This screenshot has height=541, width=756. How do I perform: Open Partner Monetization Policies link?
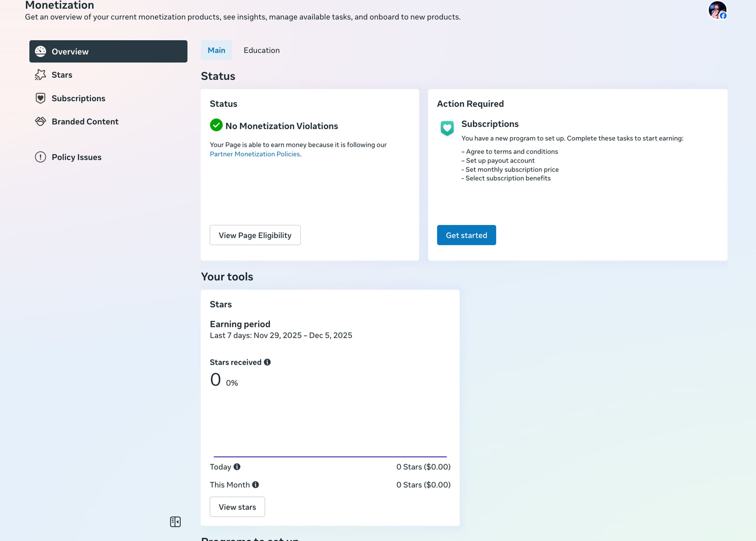254,154
